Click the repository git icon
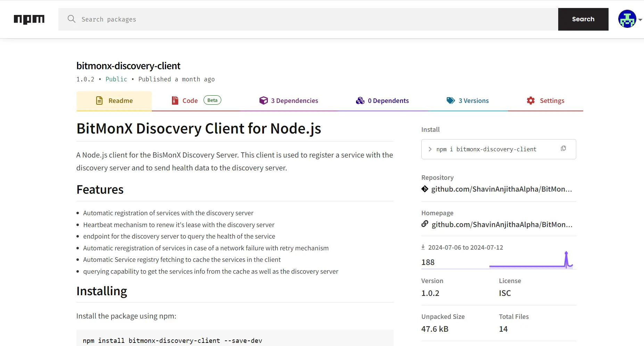This screenshot has height=346, width=644. (425, 189)
